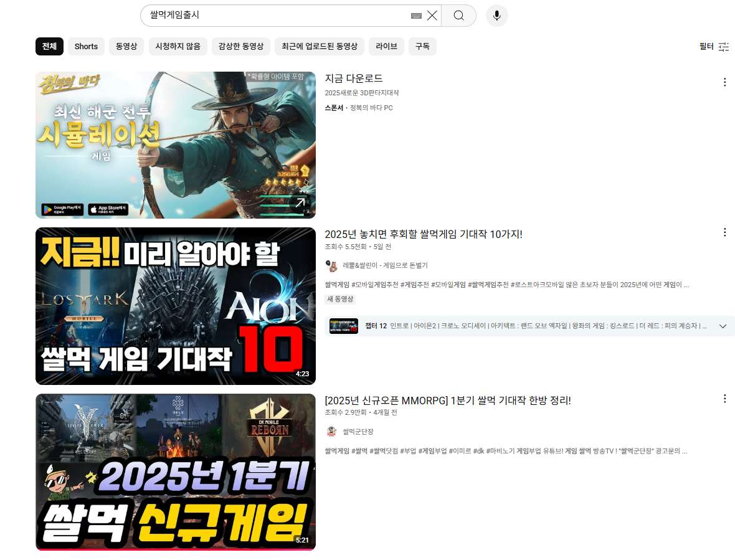Click the virtual keyboard icon in search box
This screenshot has height=560, width=735.
pos(416,16)
